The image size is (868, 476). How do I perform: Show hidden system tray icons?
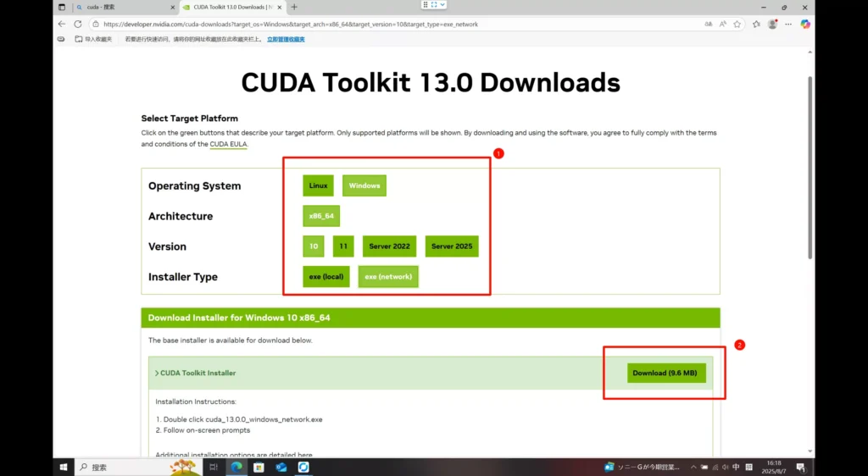(x=693, y=467)
